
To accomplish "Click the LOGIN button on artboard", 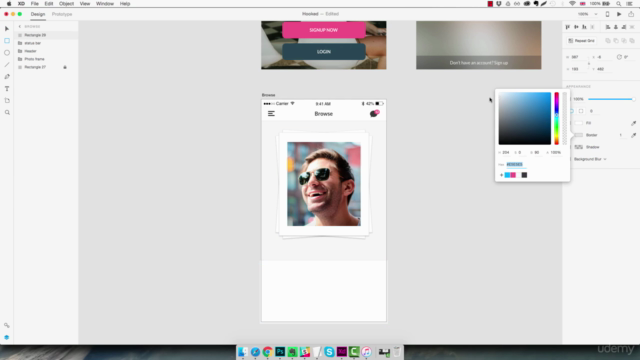I will pyautogui.click(x=324, y=52).
